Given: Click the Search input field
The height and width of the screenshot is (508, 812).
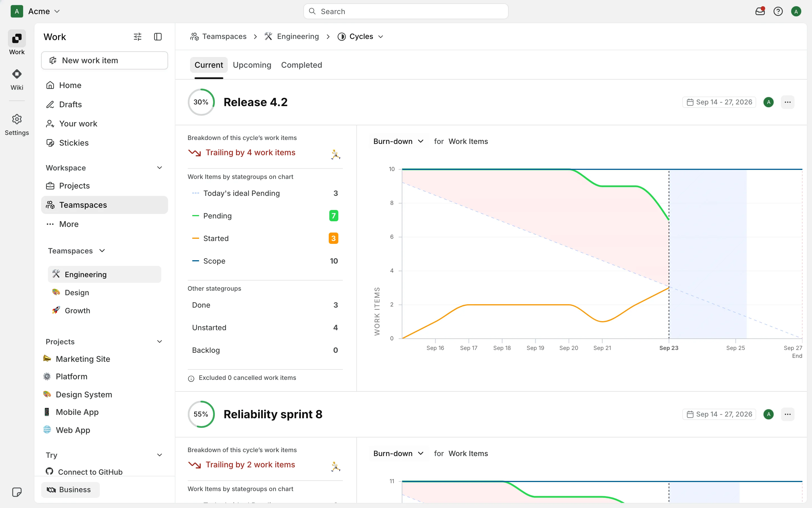Looking at the screenshot, I should (x=406, y=11).
